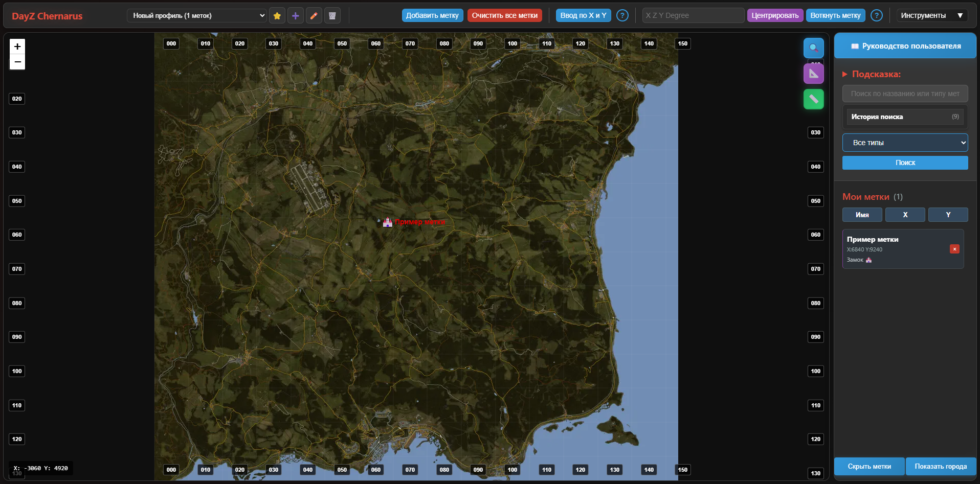
Task: Focus the X Z Y Degree input
Action: pos(693,15)
